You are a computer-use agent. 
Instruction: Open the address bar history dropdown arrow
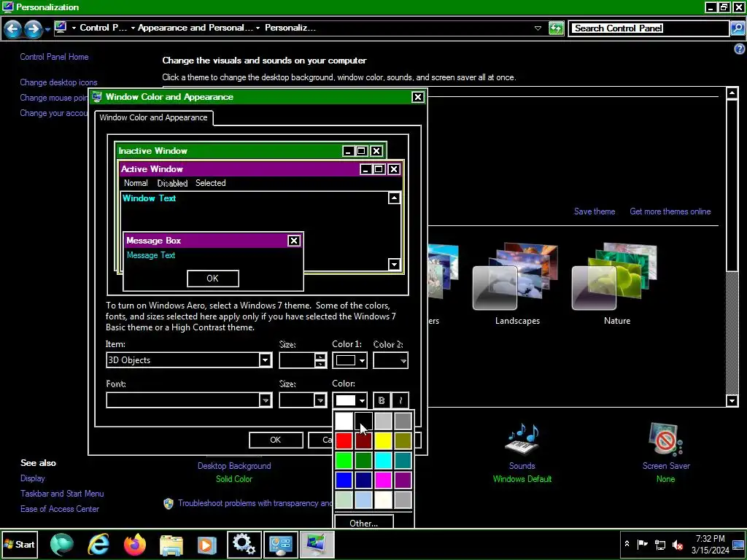(538, 28)
